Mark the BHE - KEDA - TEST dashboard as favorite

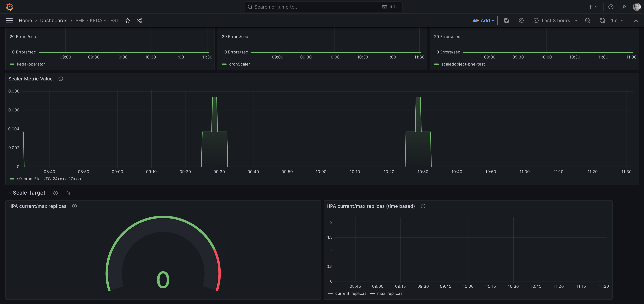tap(128, 20)
